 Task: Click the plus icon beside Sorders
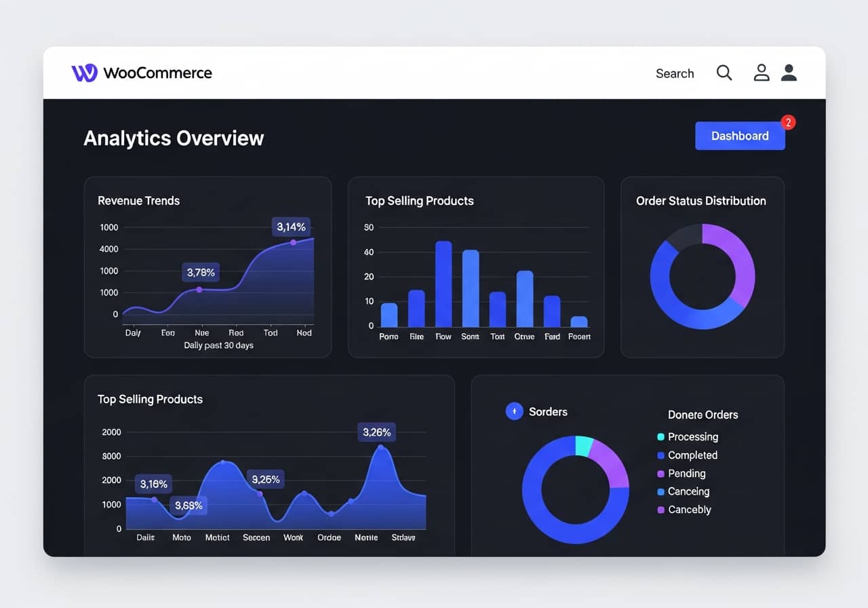(x=514, y=411)
